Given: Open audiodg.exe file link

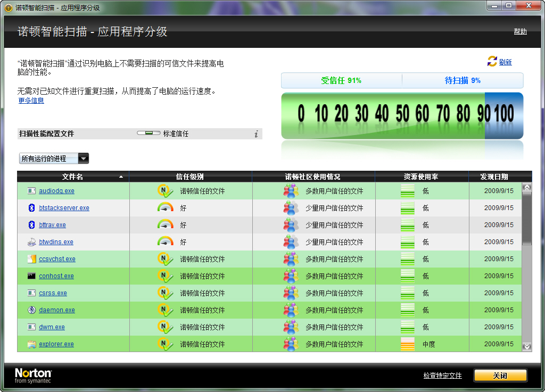Looking at the screenshot, I should click(x=56, y=191).
